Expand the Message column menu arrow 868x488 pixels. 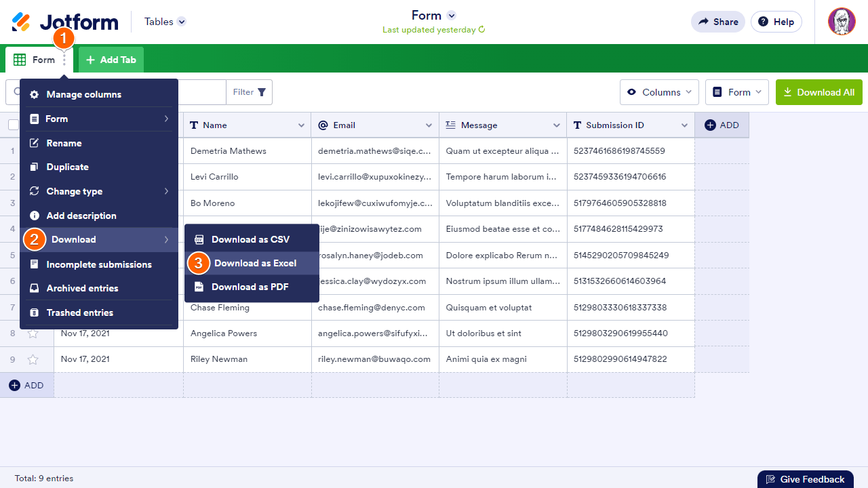(x=557, y=125)
